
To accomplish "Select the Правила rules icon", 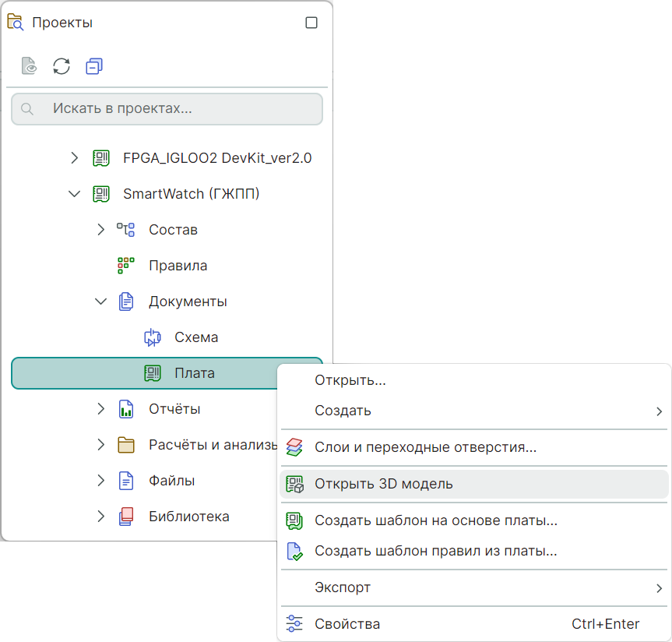I will (x=126, y=266).
